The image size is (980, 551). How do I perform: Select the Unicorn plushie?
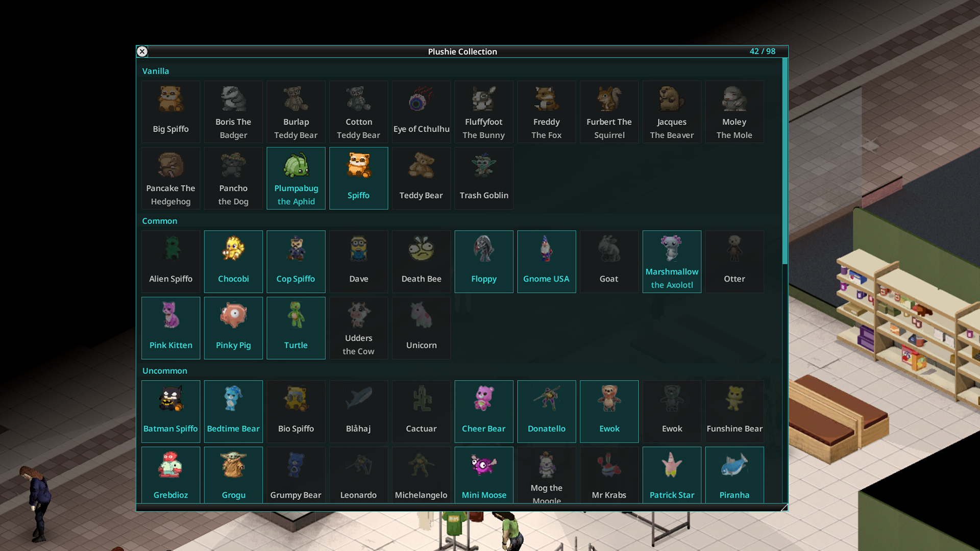421,328
